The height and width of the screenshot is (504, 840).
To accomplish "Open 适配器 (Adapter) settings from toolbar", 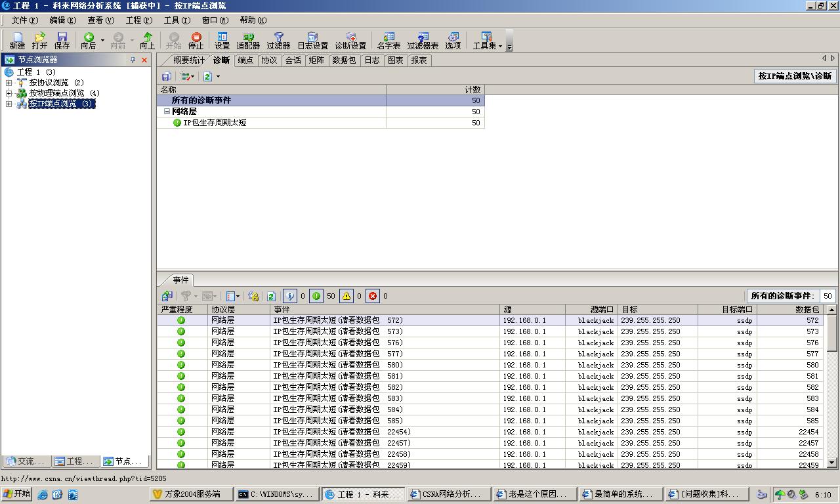I will tap(248, 41).
